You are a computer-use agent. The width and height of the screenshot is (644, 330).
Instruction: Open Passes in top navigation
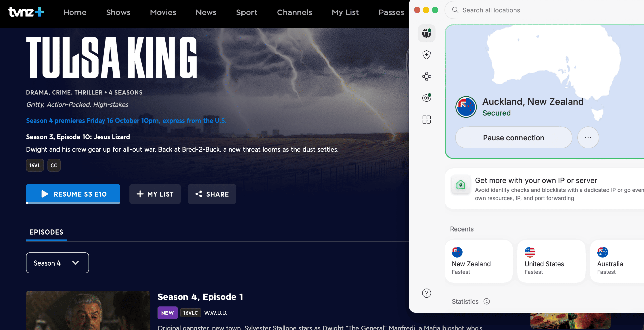click(391, 12)
